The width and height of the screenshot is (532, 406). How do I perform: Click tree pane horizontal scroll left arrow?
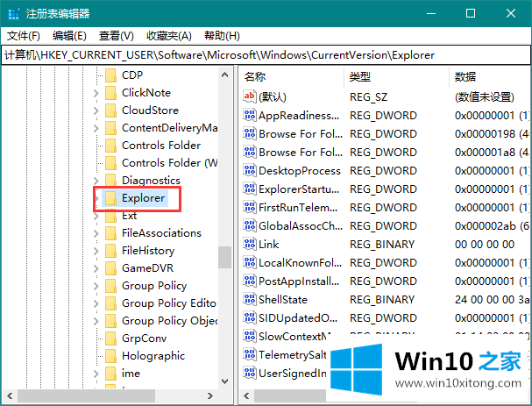(10, 395)
